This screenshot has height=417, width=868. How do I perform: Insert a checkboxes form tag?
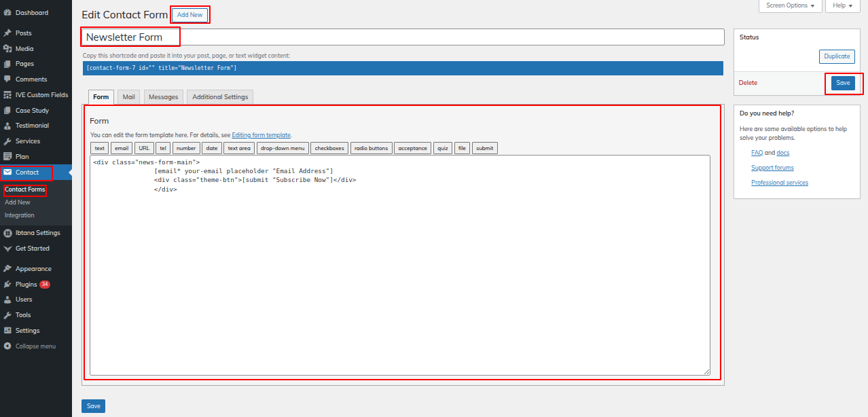(329, 148)
